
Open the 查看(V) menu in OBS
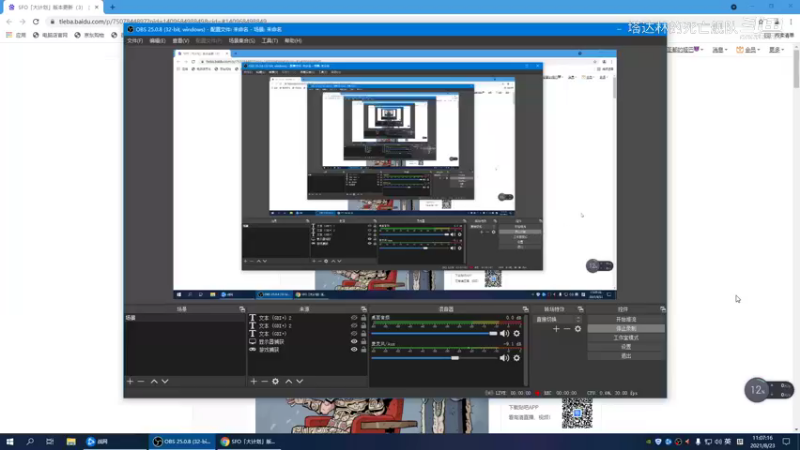(x=181, y=41)
